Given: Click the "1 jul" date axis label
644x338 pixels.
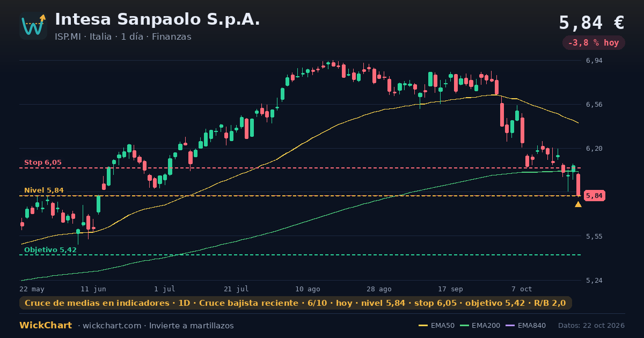Looking at the screenshot, I should click(x=165, y=289).
